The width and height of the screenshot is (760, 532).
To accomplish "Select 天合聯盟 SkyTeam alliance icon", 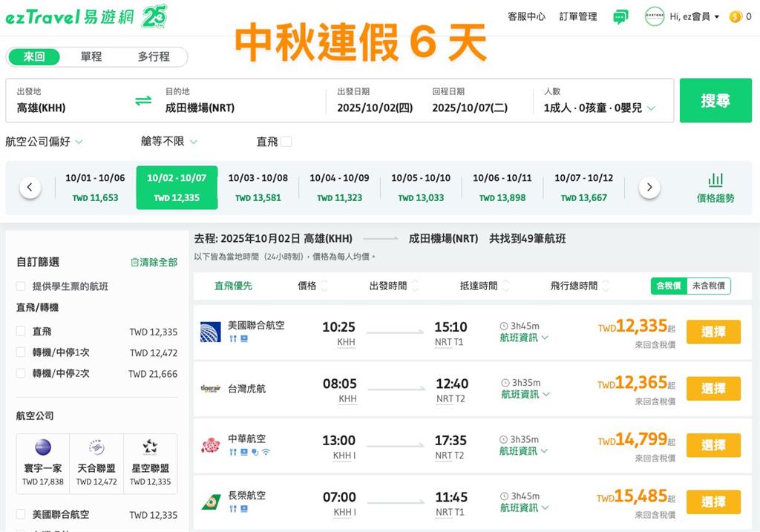I will click(x=96, y=447).
